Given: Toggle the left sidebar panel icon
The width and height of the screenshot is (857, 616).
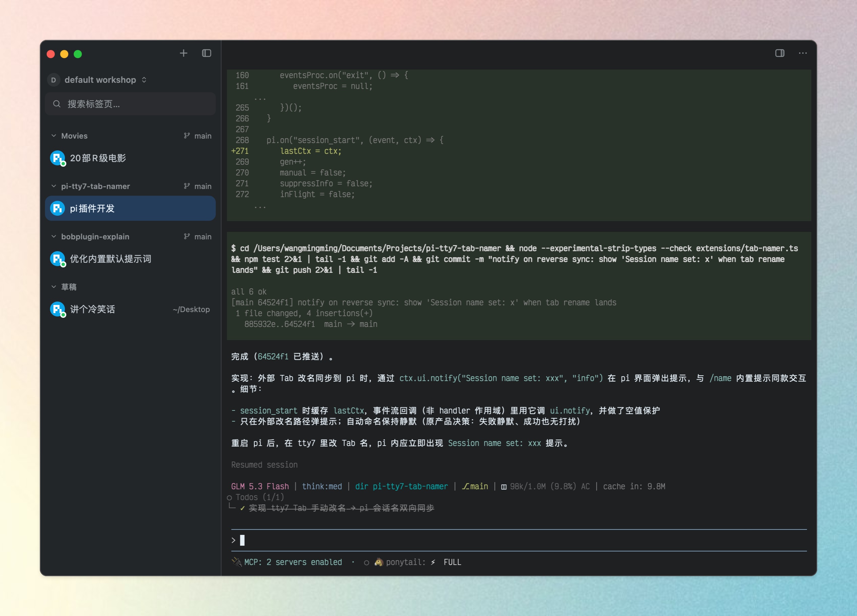Looking at the screenshot, I should 206,53.
